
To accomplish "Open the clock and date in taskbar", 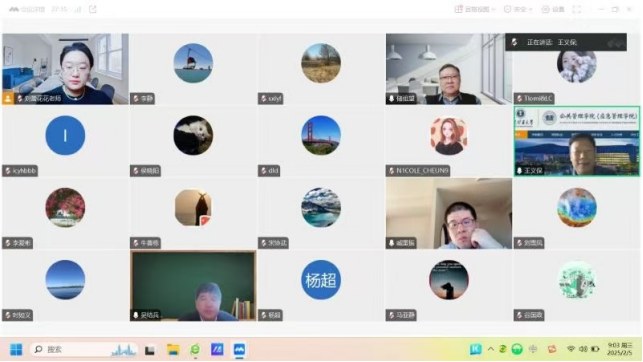I will (x=620, y=349).
